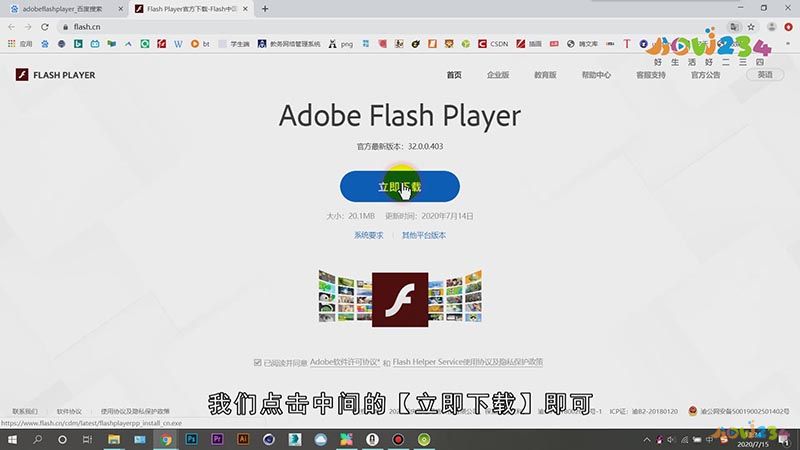Viewport: 800px width, 450px height.
Task: Open the Chrome profile avatar
Action: click(x=771, y=27)
